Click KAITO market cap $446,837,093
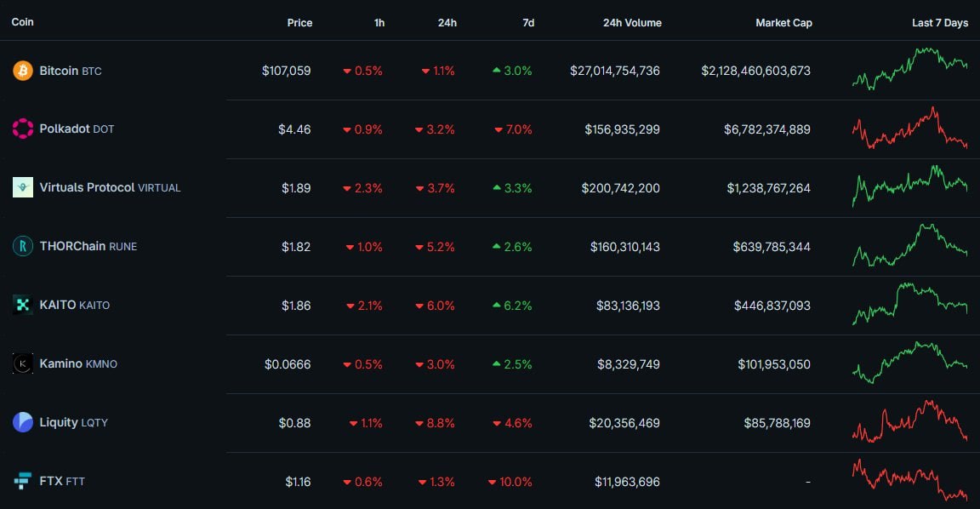The width and height of the screenshot is (980, 509). [x=772, y=306]
